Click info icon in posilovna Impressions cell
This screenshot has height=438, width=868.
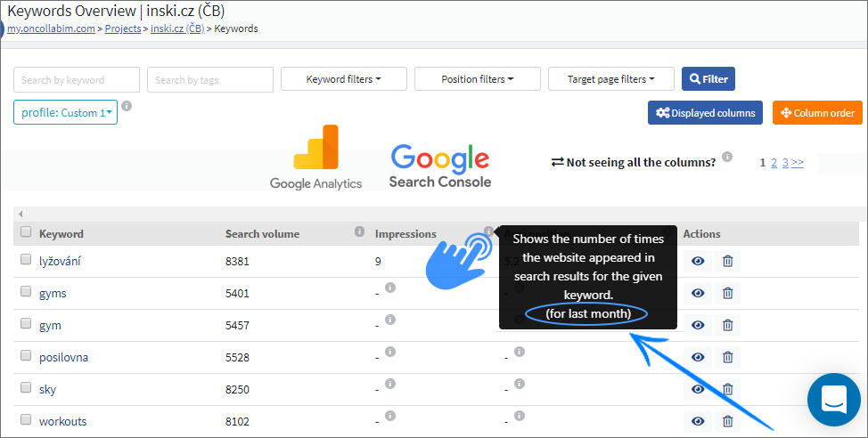point(390,352)
